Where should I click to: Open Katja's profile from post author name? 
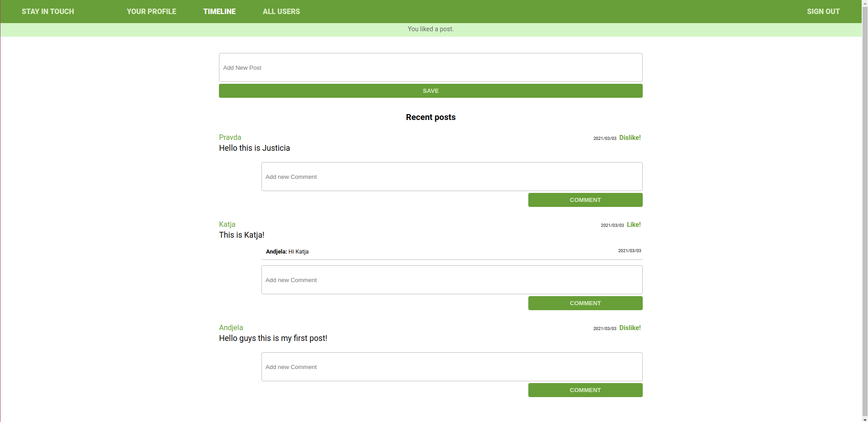(x=227, y=224)
